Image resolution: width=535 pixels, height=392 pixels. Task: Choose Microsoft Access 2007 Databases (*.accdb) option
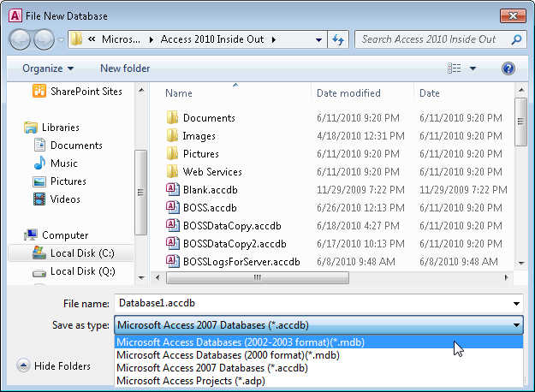tap(318, 368)
